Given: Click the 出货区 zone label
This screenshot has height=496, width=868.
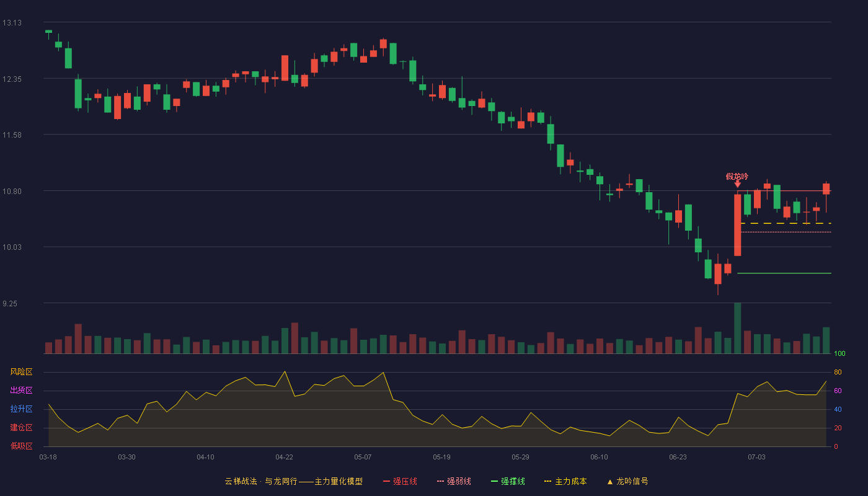Looking at the screenshot, I should 21,391.
